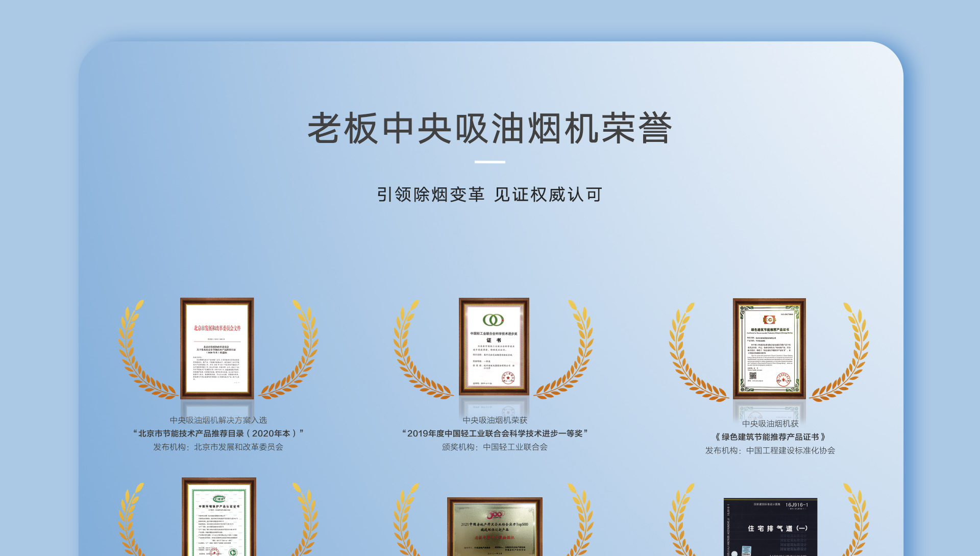The image size is (980, 556).
Task: Click the text 发布机构：中国工程建设标准化协会
Action: 770,451
